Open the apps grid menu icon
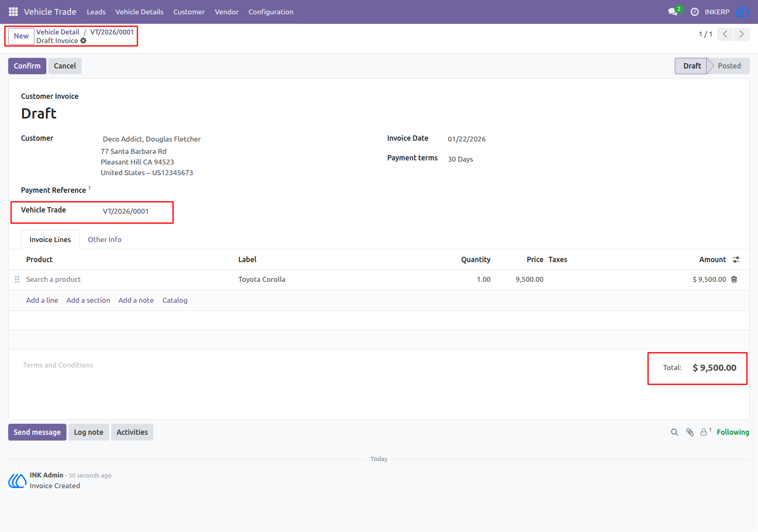The width and height of the screenshot is (758, 532). click(13, 12)
